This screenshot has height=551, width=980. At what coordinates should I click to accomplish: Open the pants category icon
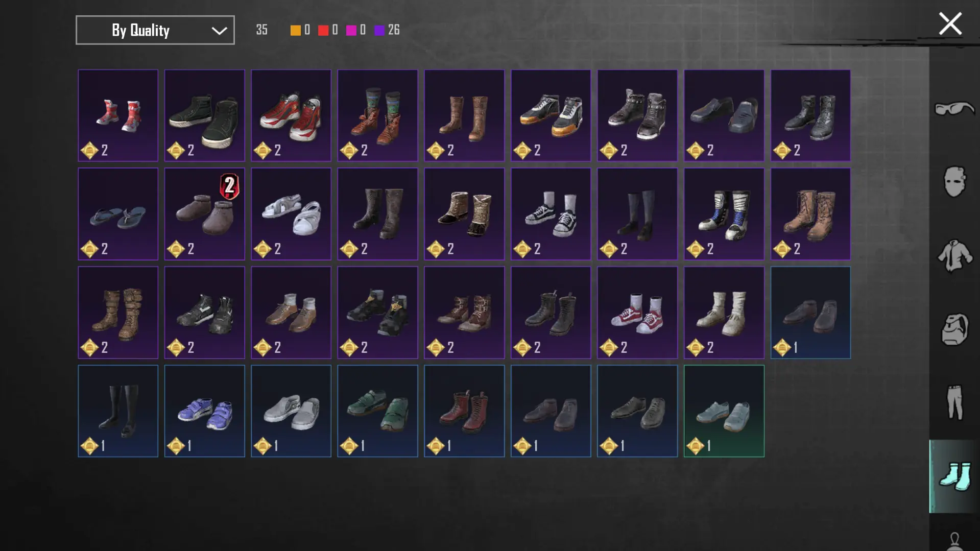coord(954,402)
